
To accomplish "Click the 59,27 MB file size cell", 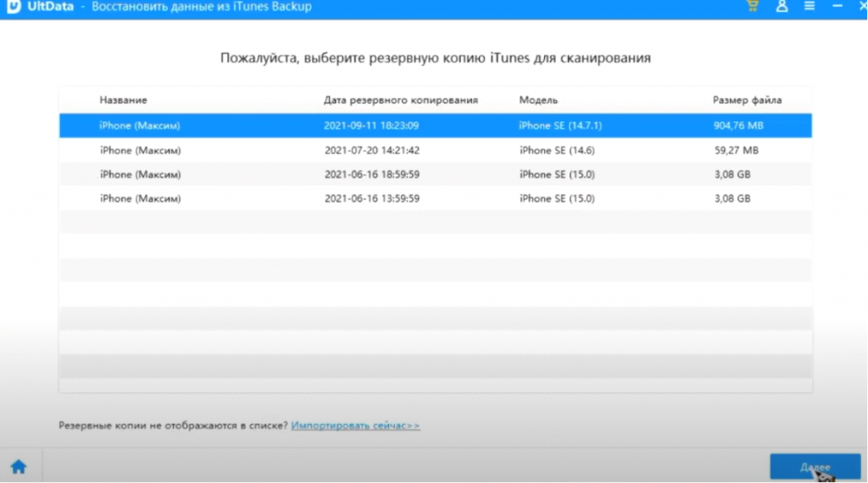I will tap(737, 150).
